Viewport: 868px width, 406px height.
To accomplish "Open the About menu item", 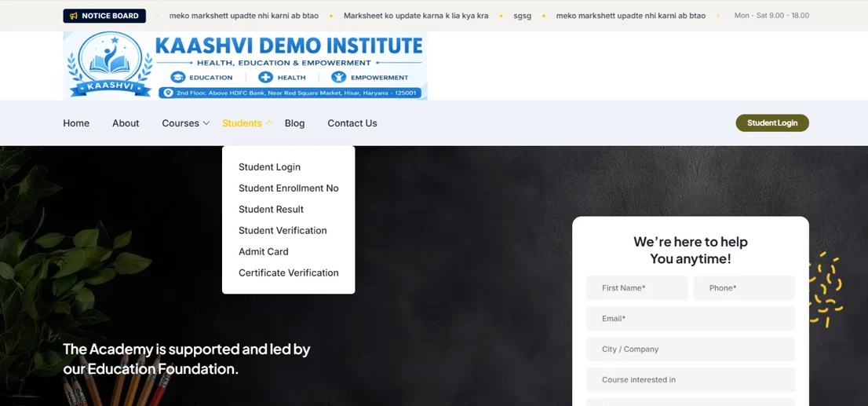I will 126,123.
